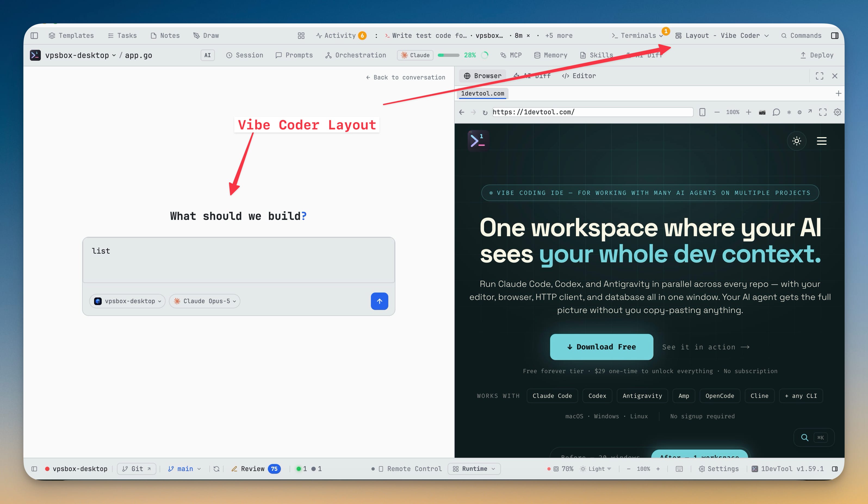Open Review with 75 changes

(x=256, y=469)
